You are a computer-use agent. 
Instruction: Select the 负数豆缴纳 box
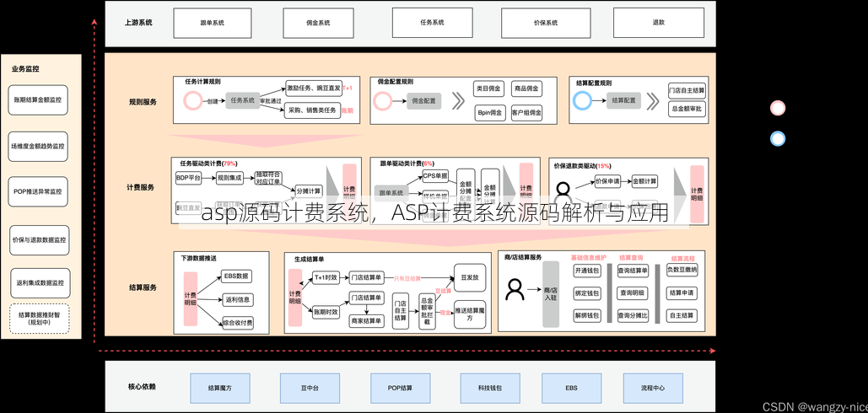[x=682, y=271]
